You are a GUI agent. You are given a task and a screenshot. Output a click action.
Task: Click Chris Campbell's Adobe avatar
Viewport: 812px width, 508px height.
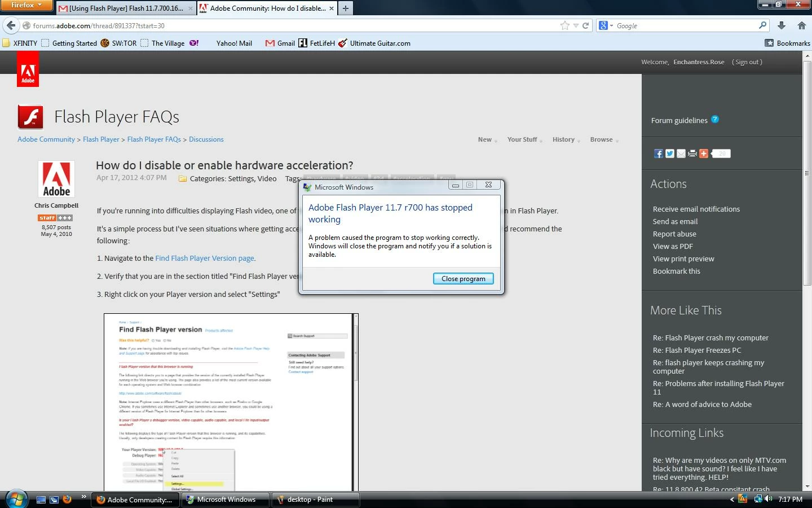56,179
